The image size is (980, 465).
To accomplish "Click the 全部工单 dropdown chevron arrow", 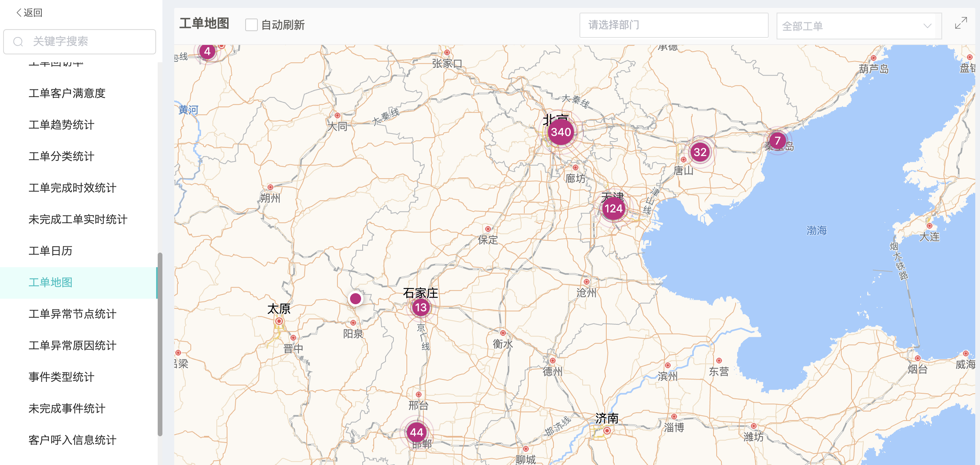I will coord(927,26).
